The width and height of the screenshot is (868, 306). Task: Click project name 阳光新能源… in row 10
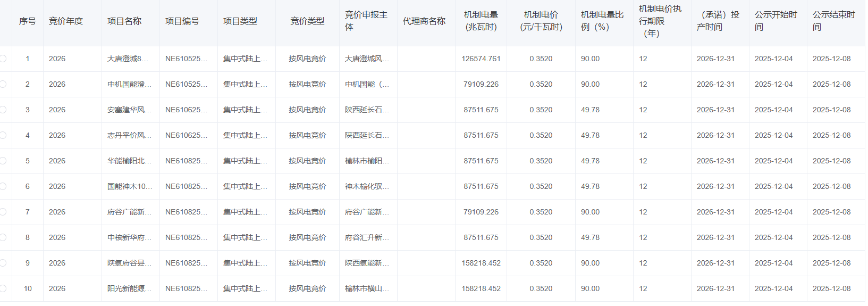click(129, 288)
